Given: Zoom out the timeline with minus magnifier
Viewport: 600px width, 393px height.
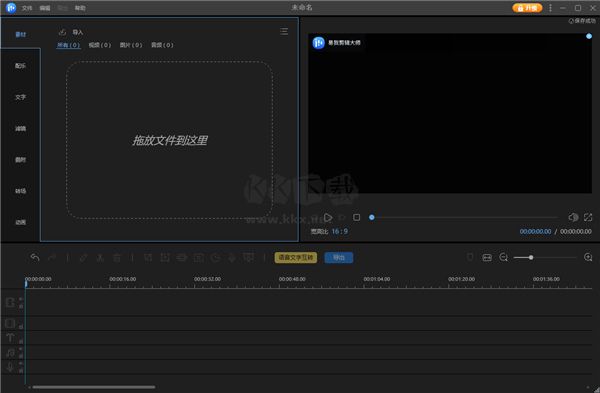Looking at the screenshot, I should pyautogui.click(x=504, y=258).
